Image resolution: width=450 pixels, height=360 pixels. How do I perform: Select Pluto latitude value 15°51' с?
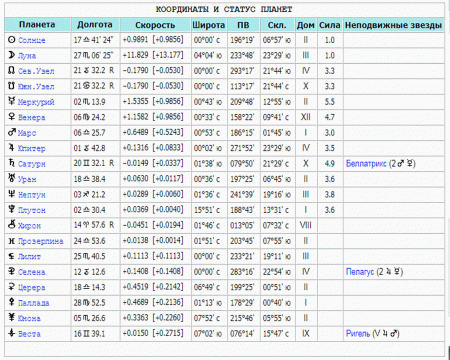(x=207, y=210)
